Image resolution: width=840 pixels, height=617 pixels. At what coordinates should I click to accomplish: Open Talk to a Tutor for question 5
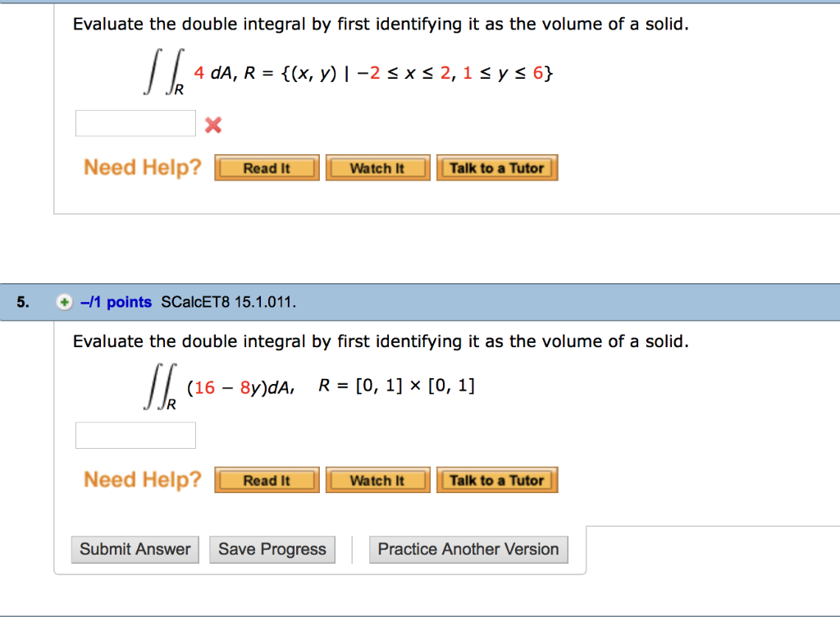pos(497,480)
